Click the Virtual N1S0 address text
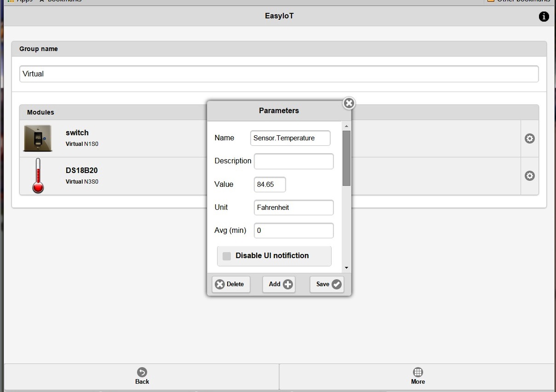The width and height of the screenshot is (556, 392). [x=82, y=144]
